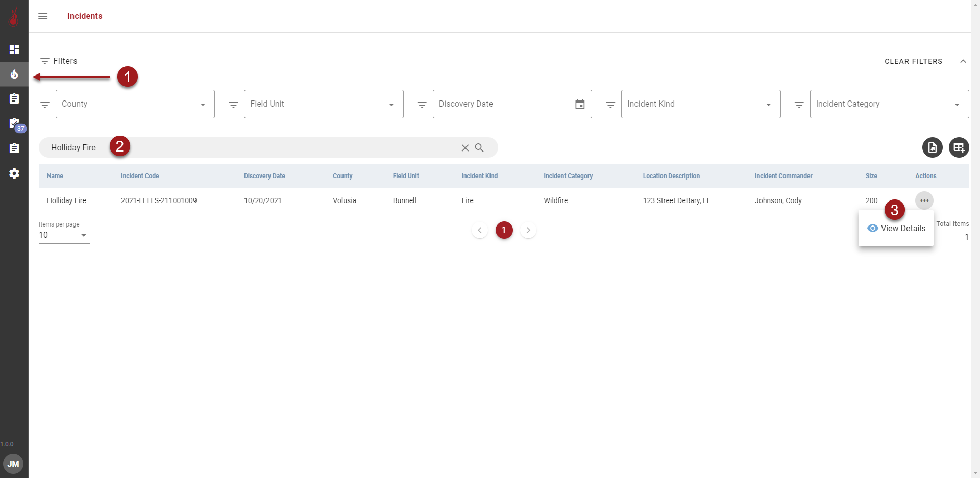Collapse the Filters panel with chevron
This screenshot has height=478, width=980.
pyautogui.click(x=963, y=61)
